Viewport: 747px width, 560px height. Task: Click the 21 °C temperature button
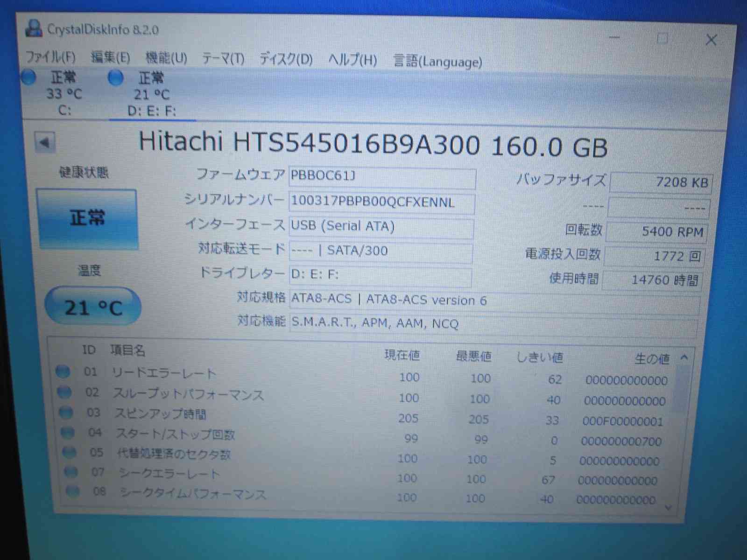click(x=93, y=307)
